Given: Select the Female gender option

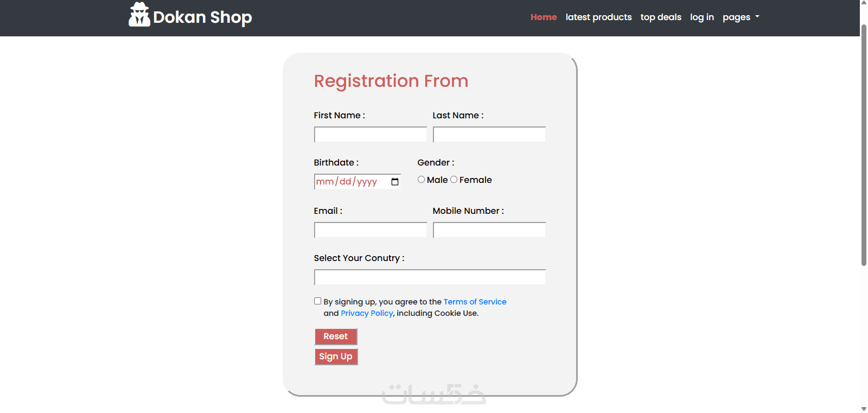Looking at the screenshot, I should click(454, 180).
